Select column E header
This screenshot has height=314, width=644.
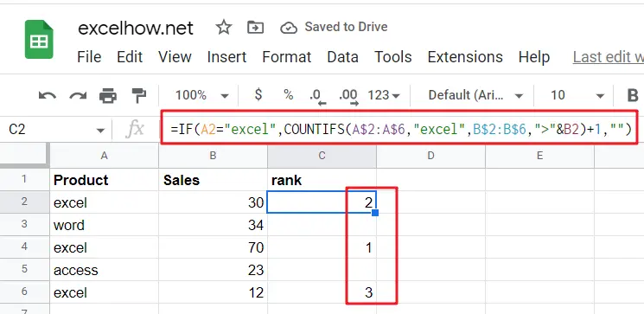(x=539, y=156)
